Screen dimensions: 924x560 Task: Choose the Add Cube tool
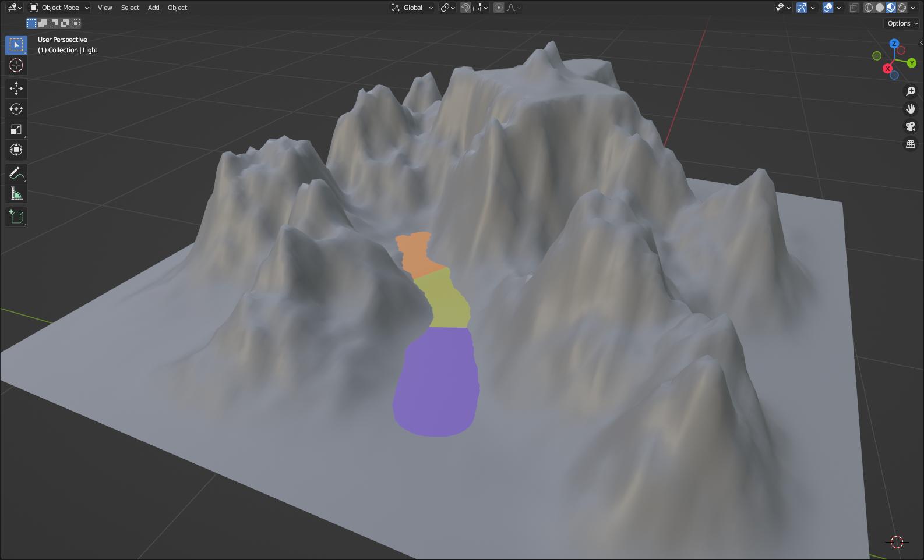coord(16,217)
